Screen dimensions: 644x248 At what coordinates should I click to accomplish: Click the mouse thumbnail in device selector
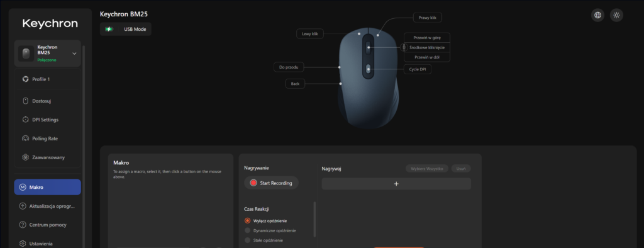tap(25, 54)
